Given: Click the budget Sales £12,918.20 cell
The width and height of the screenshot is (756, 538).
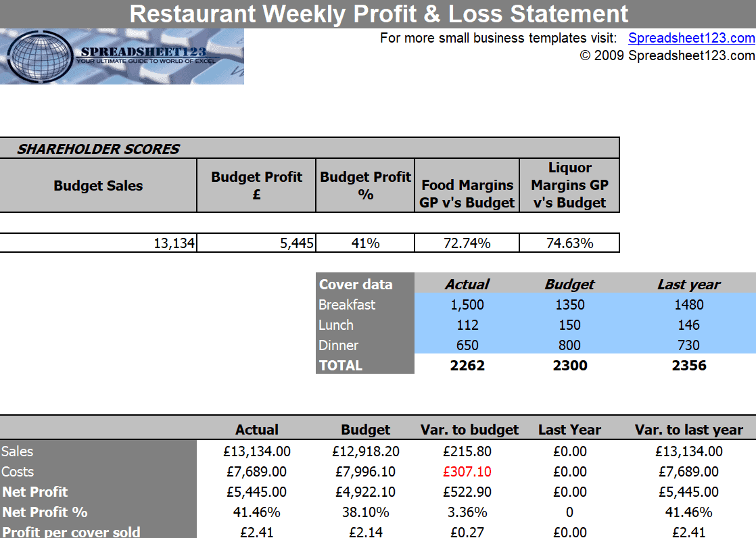Looking at the screenshot, I should (x=365, y=451).
